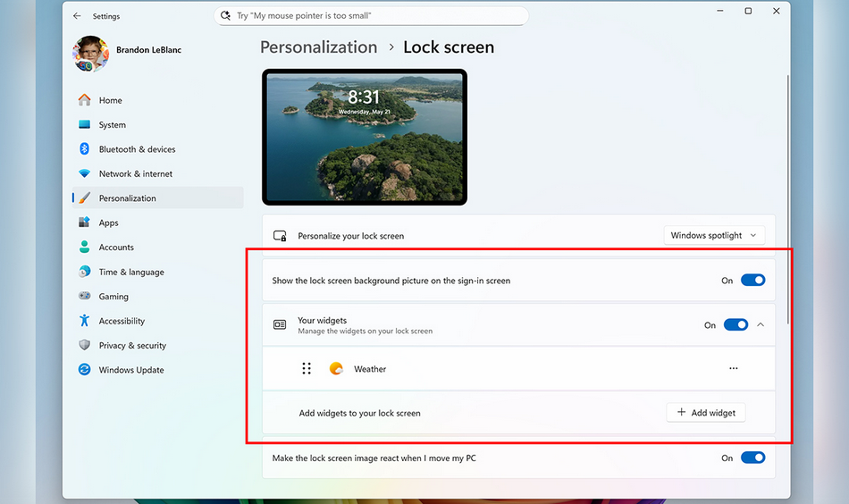Click the search icon in the search box
849x504 pixels.
coord(225,16)
